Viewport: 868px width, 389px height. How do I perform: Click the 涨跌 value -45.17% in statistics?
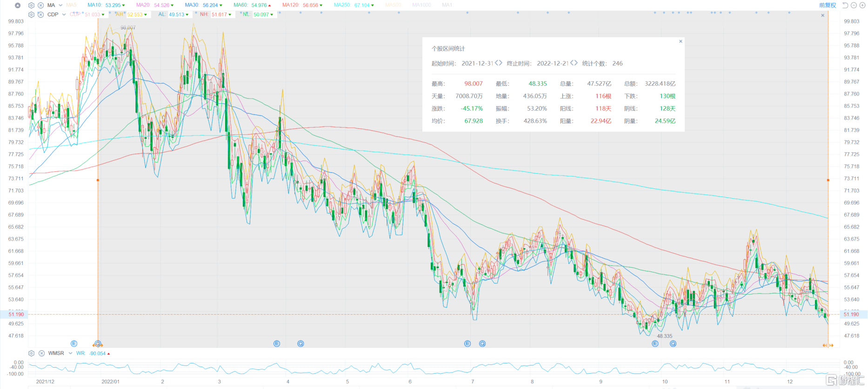(x=472, y=108)
